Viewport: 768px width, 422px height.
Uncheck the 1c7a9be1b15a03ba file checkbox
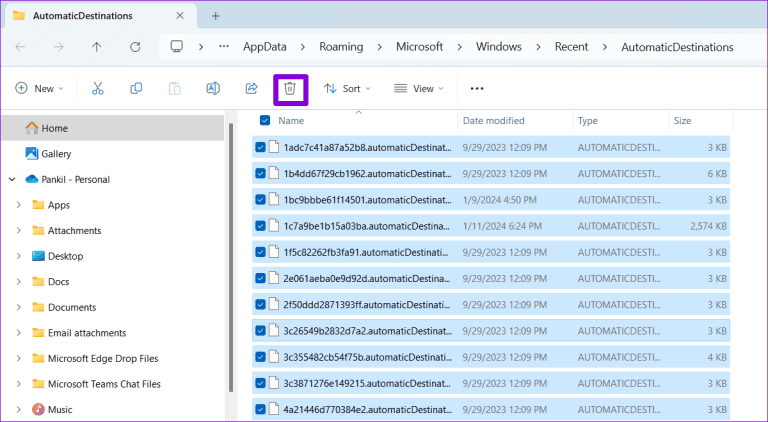point(261,226)
